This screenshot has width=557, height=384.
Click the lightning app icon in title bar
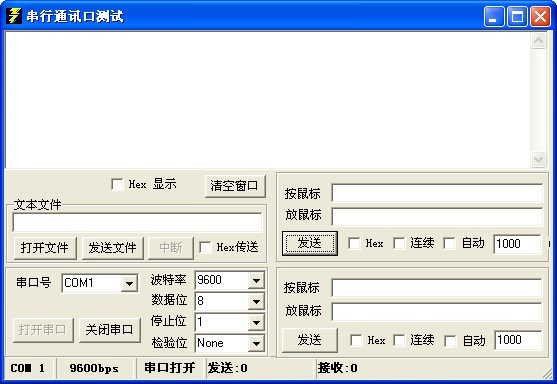(14, 16)
